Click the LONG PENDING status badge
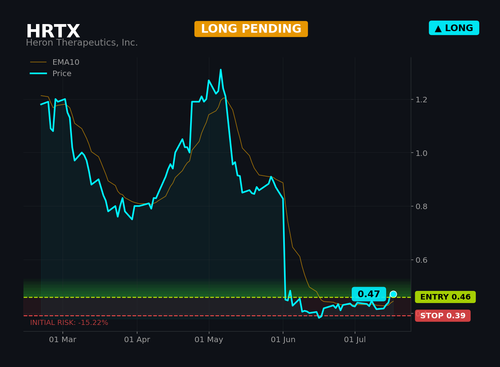Image resolution: width=500 pixels, height=367 pixels. [x=251, y=29]
